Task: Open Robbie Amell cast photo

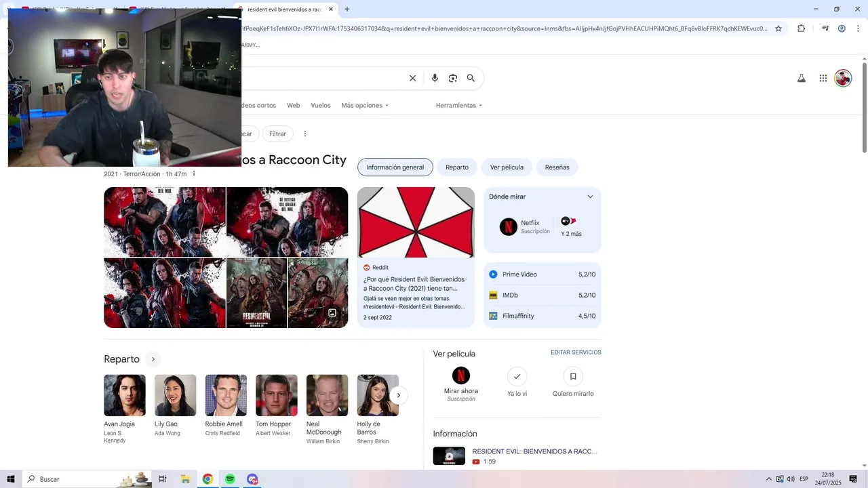Action: [226, 395]
